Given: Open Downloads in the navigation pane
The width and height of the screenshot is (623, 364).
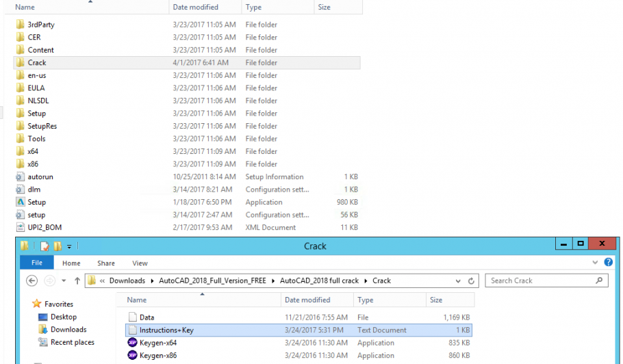Looking at the screenshot, I should tap(68, 330).
